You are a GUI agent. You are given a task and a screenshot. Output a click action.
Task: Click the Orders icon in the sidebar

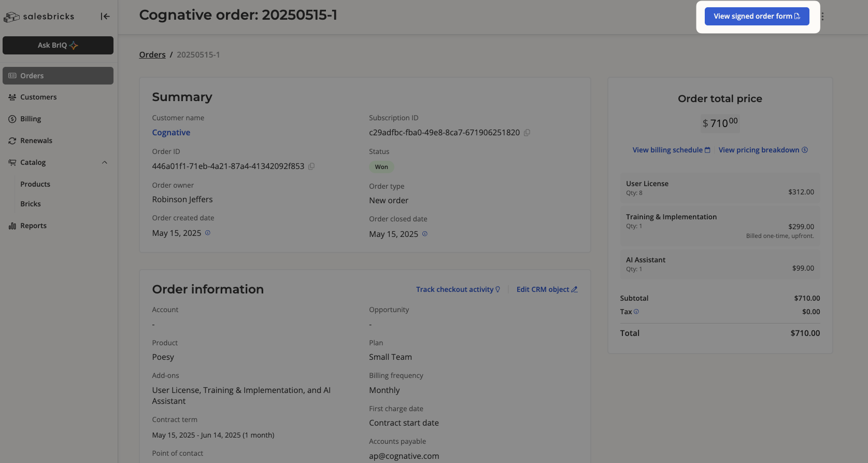[x=12, y=76]
